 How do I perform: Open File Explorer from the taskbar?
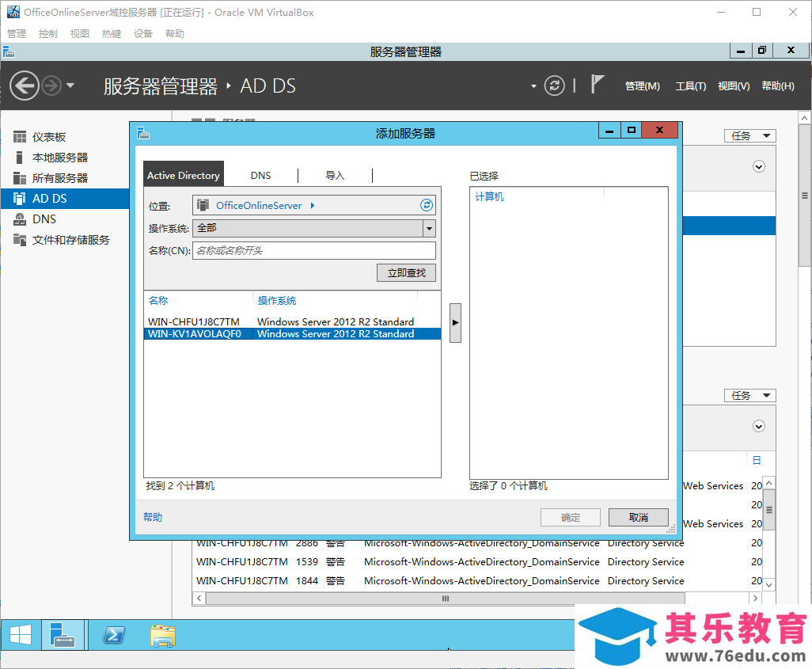click(163, 635)
